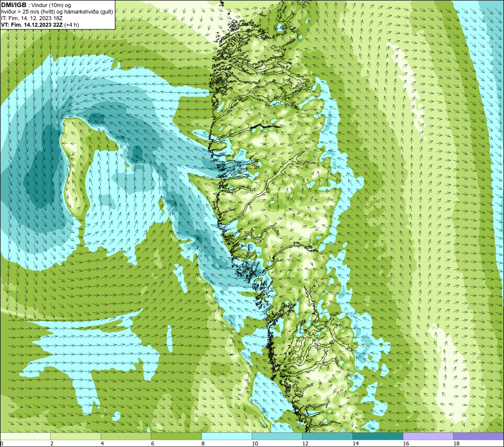This screenshot has width=504, height=447.
Task: Click the legend label '16'
Action: pos(406,444)
